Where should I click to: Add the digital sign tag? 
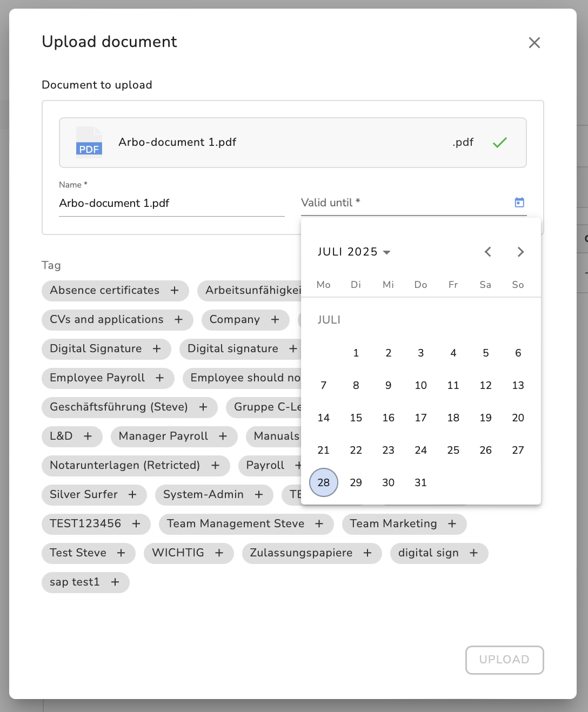pyautogui.click(x=474, y=553)
